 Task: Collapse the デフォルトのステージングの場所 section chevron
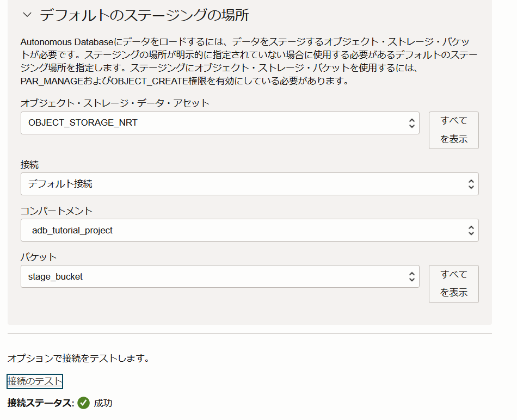27,15
